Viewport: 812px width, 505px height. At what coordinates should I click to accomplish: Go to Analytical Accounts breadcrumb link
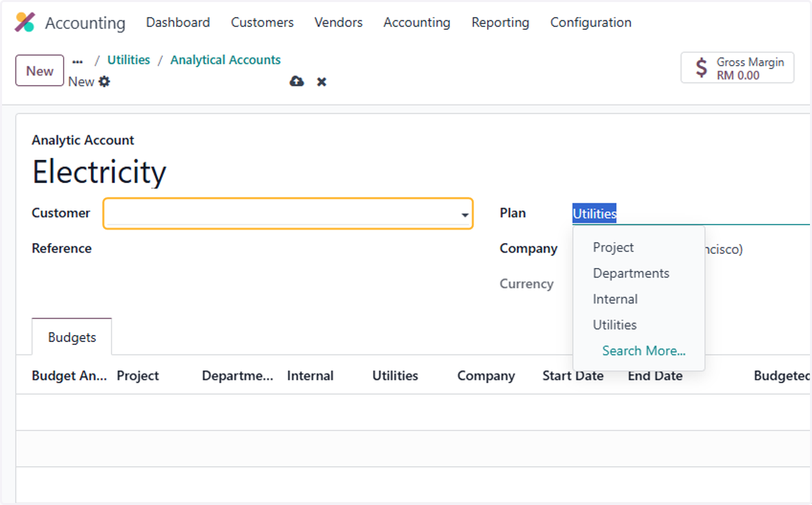click(x=225, y=60)
